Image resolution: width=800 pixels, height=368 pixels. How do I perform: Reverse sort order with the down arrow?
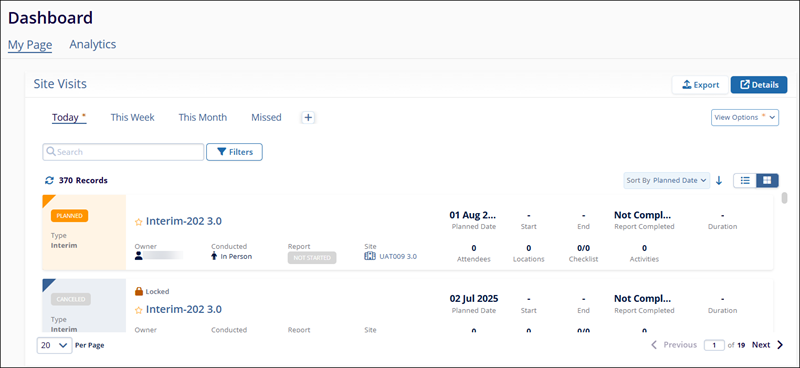coord(719,180)
